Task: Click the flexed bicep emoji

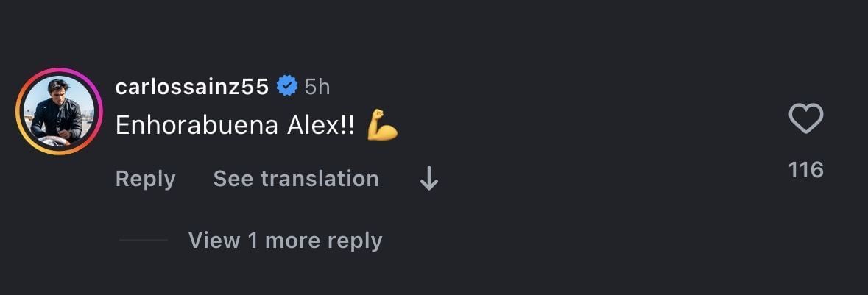Action: tap(382, 126)
